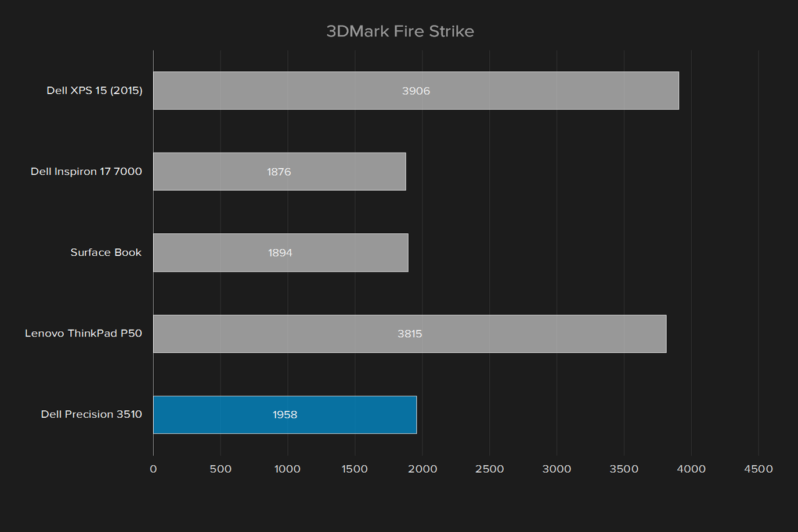Click the Surface Book label
Viewport: 798px width, 532px height.
pos(106,252)
